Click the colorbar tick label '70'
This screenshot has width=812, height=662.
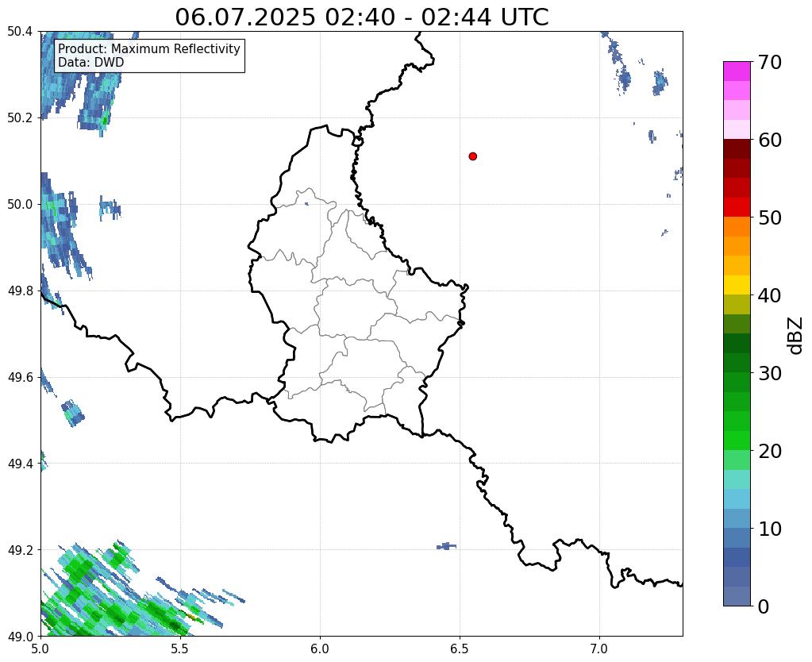tap(770, 62)
